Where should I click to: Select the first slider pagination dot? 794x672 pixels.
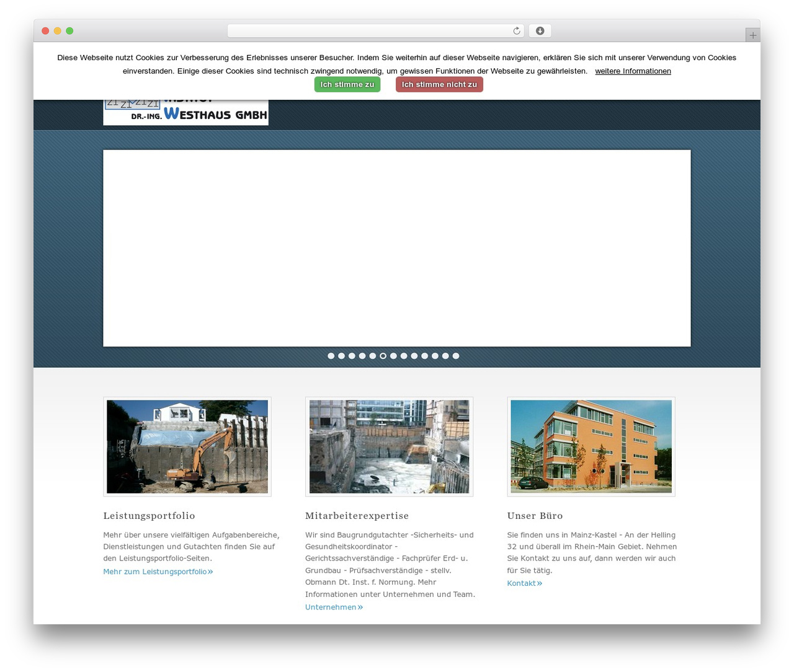(x=331, y=356)
